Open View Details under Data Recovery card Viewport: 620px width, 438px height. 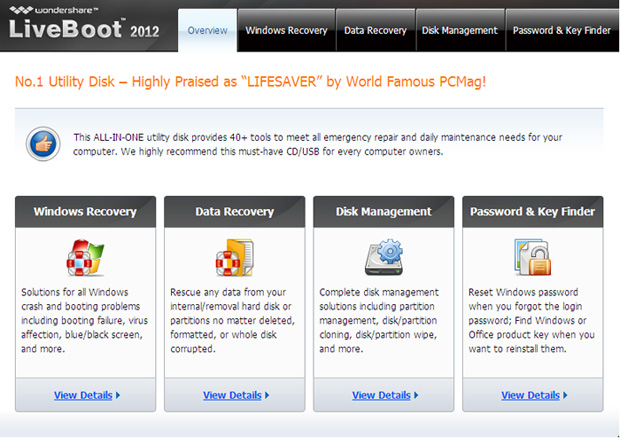pyautogui.click(x=232, y=395)
